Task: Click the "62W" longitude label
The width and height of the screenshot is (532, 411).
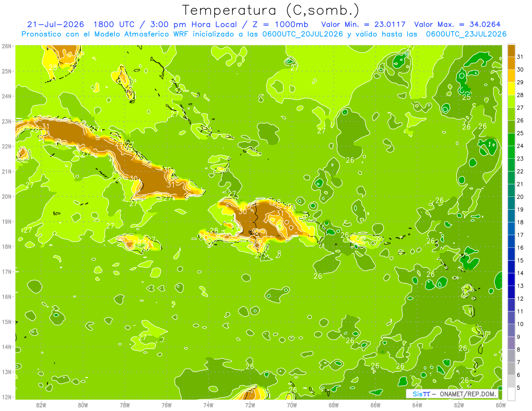Action: click(459, 404)
